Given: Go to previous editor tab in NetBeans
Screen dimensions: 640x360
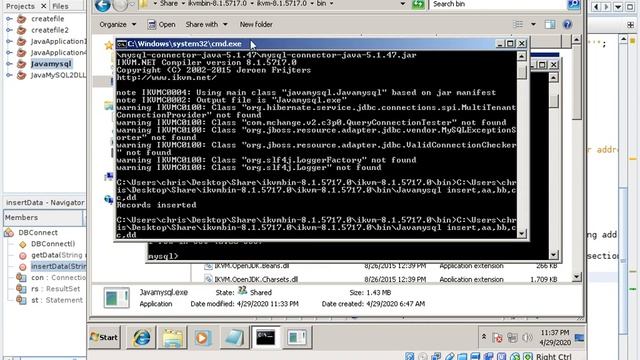Looking at the screenshot, I should coord(596,7).
